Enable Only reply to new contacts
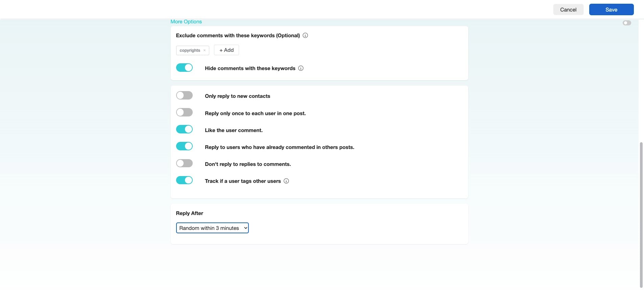Screen dimensions: 644x300 point(184,95)
